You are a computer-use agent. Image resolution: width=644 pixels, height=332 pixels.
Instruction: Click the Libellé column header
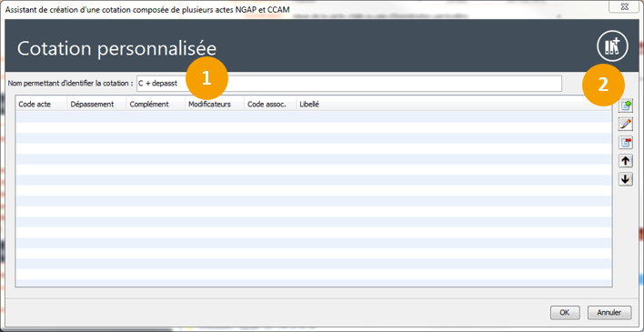pos(454,105)
